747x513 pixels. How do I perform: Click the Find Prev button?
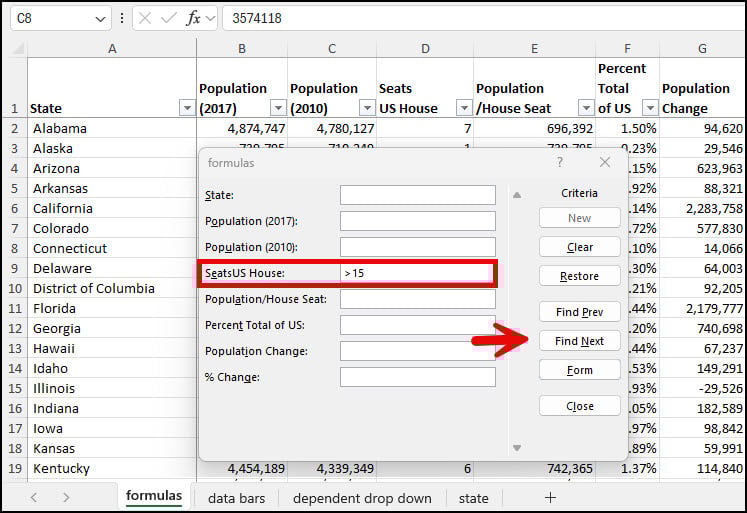click(580, 312)
